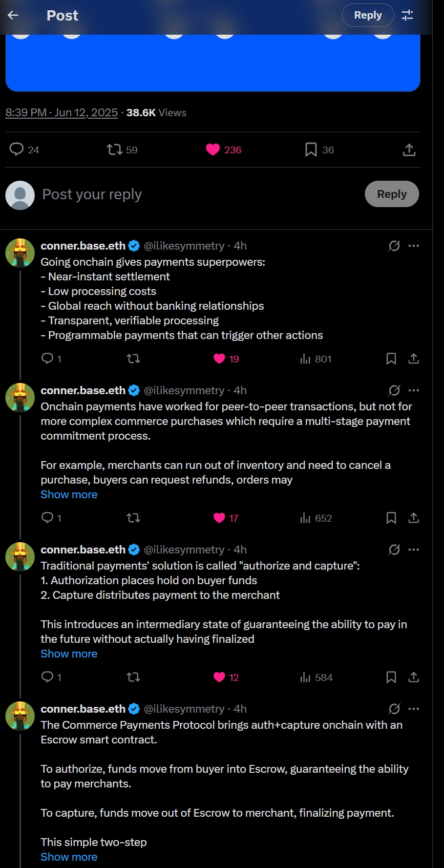Viewport: 444px width, 868px height.
Task: Click the repost icon showing 59
Action: [x=115, y=149]
